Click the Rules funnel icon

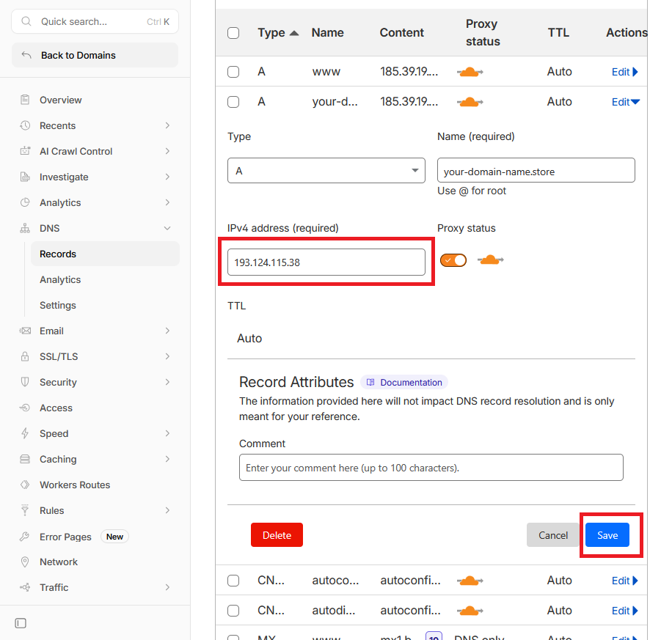pyautogui.click(x=25, y=510)
